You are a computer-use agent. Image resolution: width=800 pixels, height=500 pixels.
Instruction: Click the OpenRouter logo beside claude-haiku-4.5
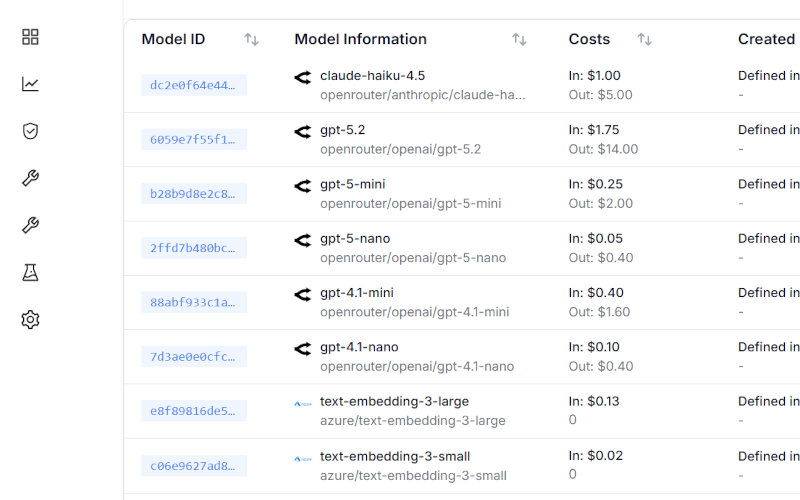click(x=303, y=77)
